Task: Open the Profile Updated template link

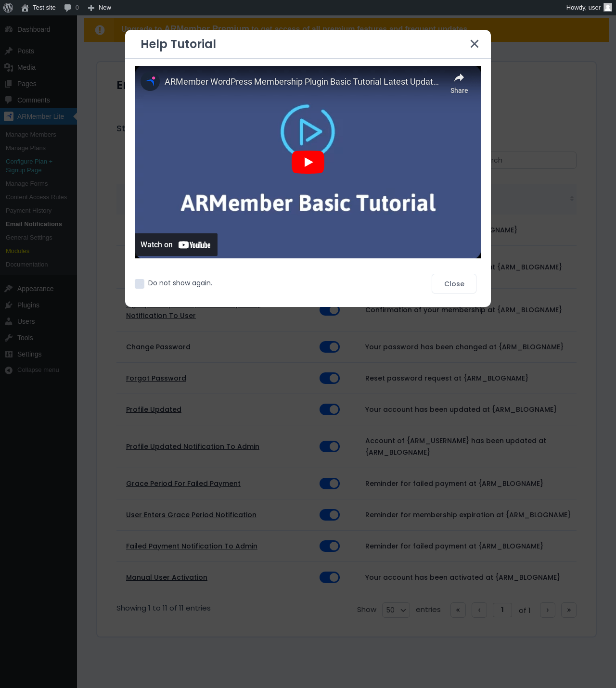Action: [x=154, y=409]
